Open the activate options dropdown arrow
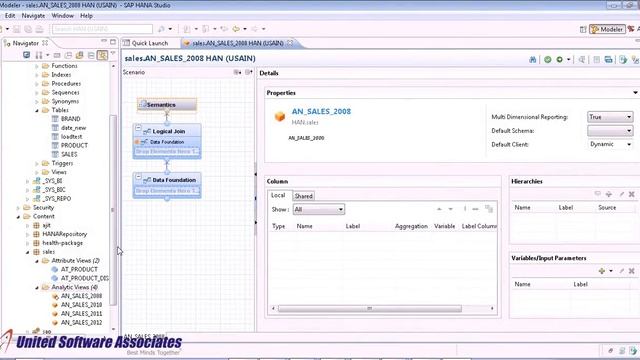Screen dimensions: 640x360 [569, 60]
